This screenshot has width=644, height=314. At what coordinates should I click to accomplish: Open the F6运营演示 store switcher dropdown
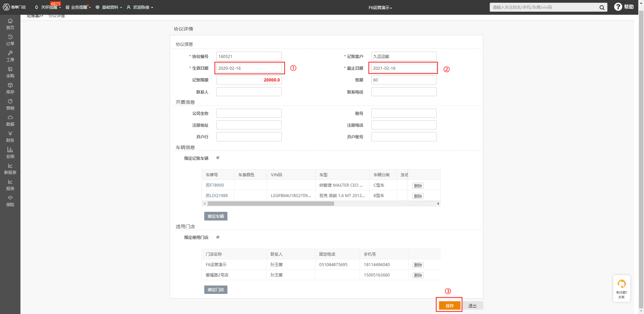coord(380,7)
